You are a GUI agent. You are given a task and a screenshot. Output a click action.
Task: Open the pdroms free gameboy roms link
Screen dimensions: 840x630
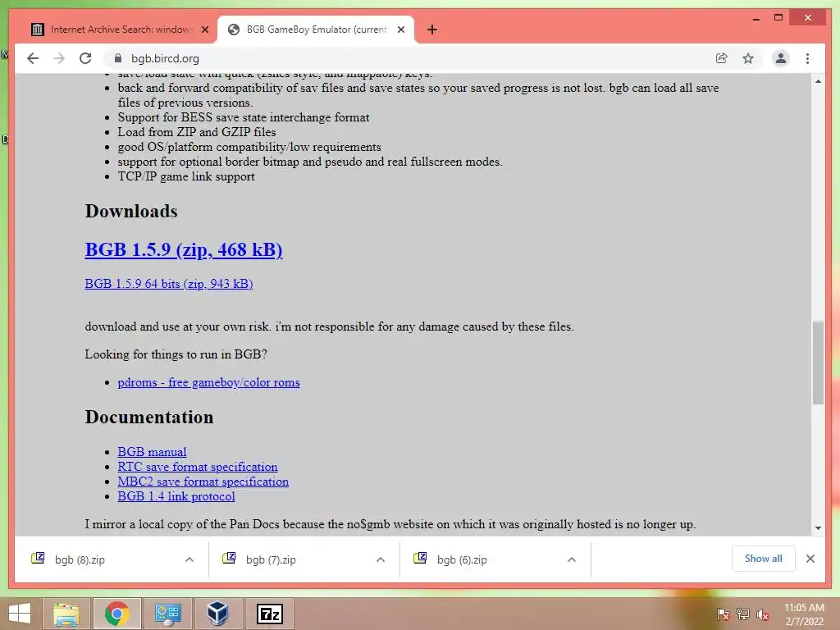[x=208, y=382]
